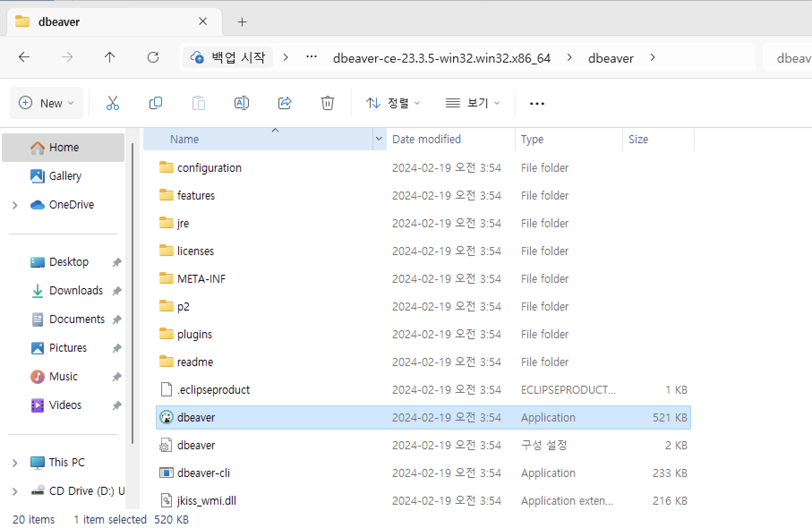Select the .eclipseproduct file icon
The height and width of the screenshot is (528, 812).
pyautogui.click(x=166, y=390)
